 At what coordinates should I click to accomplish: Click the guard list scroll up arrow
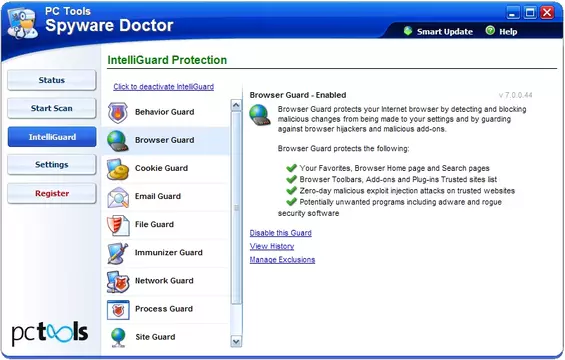(x=236, y=105)
